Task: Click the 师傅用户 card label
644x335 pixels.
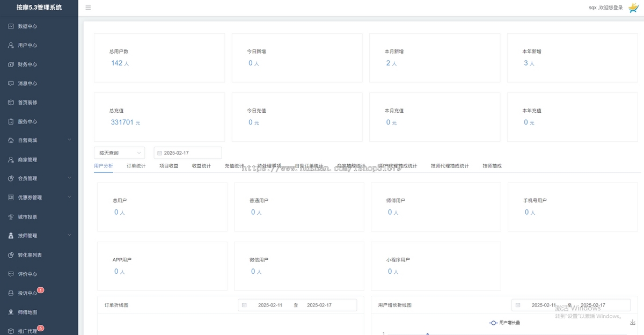Action: (396, 200)
